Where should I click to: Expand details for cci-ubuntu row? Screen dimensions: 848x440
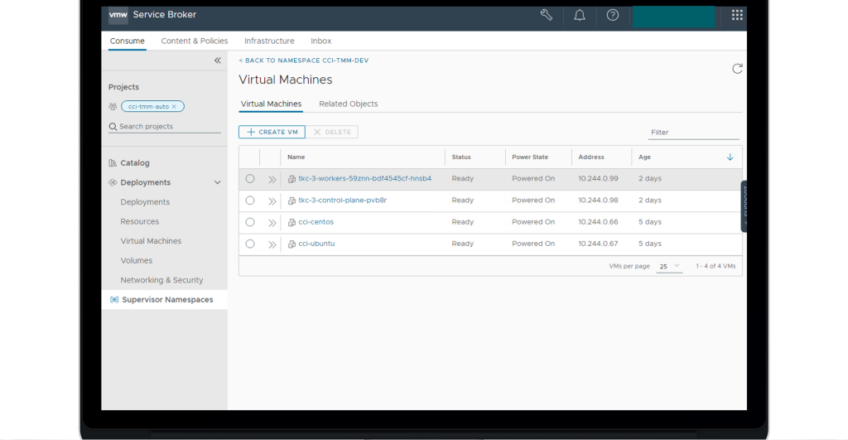pos(272,244)
